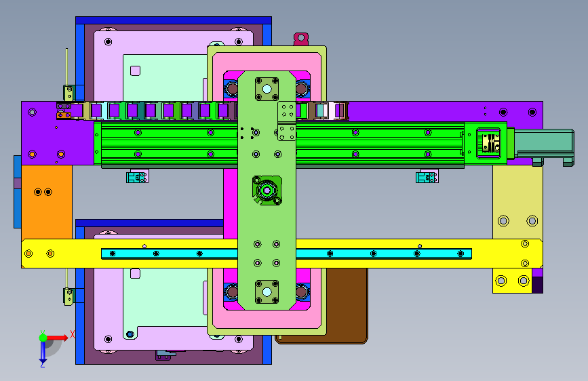Select the blue block on the far left edge
Viewport: 588px width, 381px height.
(18, 192)
